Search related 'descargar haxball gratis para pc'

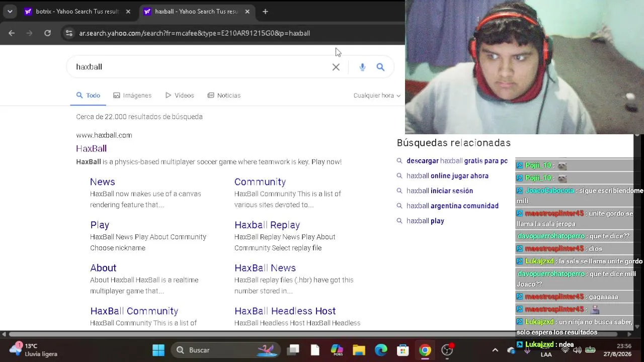pyautogui.click(x=457, y=161)
